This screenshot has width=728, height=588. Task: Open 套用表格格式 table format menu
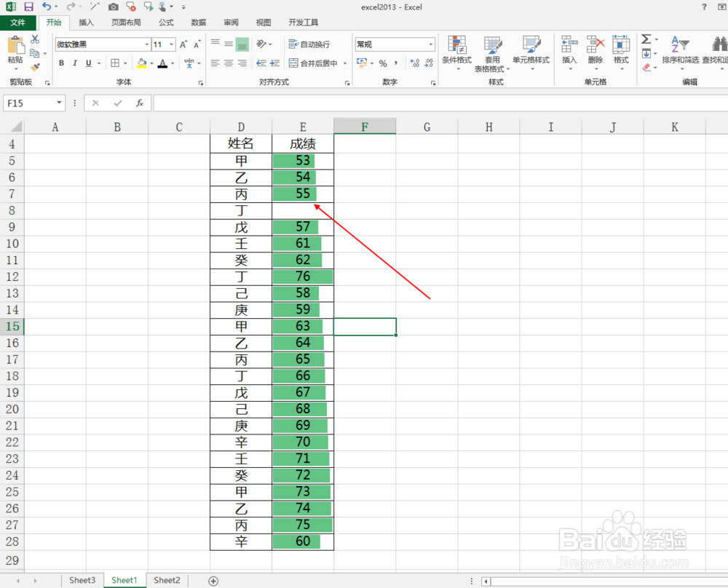coord(492,53)
